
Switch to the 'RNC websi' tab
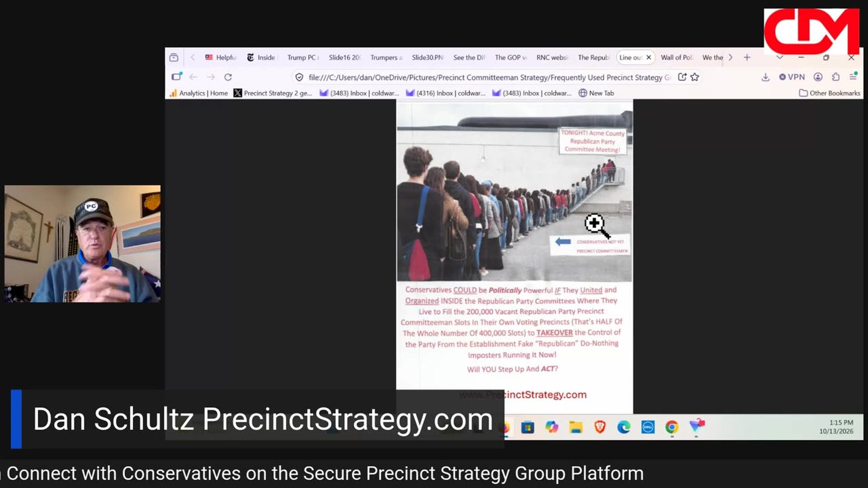pos(552,57)
